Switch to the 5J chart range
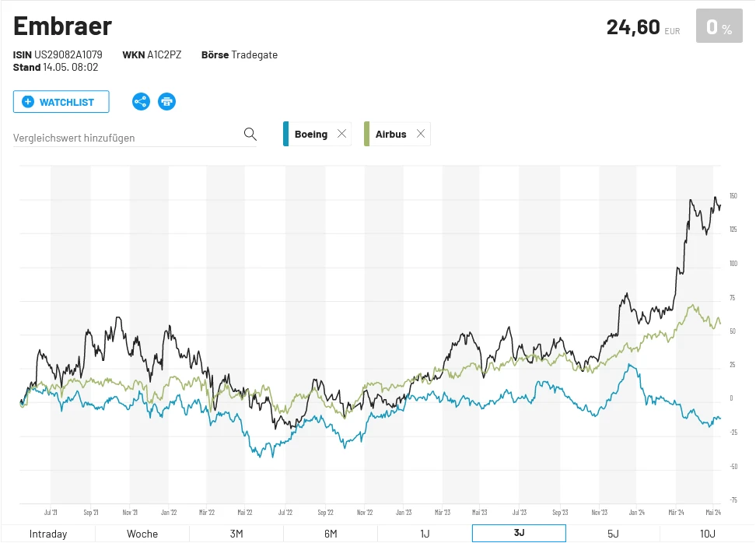 tap(613, 534)
